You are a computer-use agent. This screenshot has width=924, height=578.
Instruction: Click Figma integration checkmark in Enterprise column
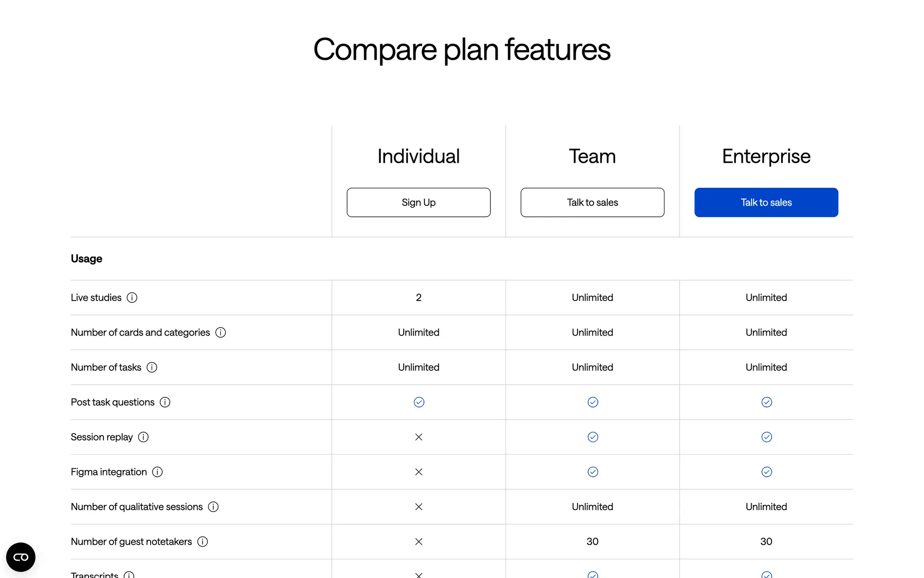pos(766,472)
